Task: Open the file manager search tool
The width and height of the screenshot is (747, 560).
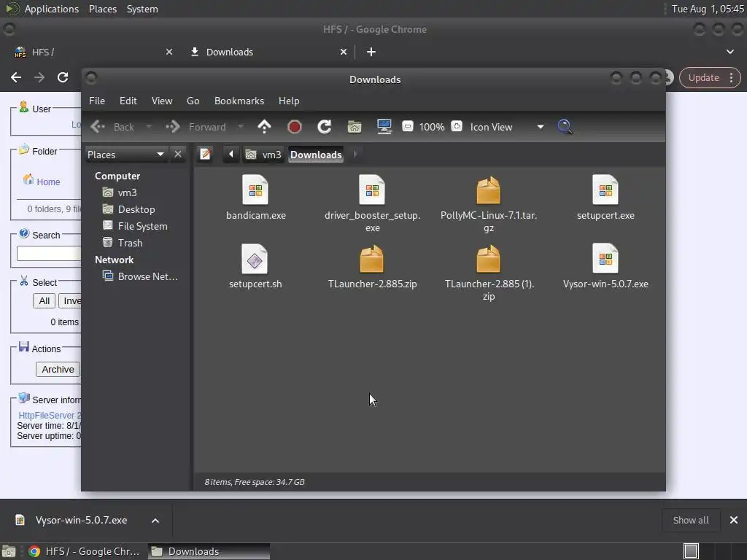Action: click(565, 127)
